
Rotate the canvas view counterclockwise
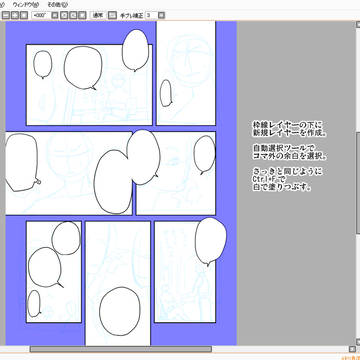pyautogui.click(x=65, y=15)
